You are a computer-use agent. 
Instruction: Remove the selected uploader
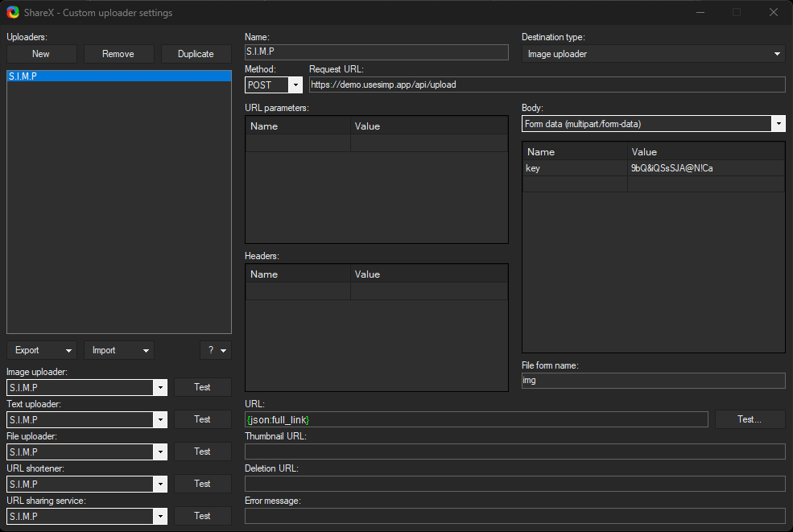[x=118, y=54]
